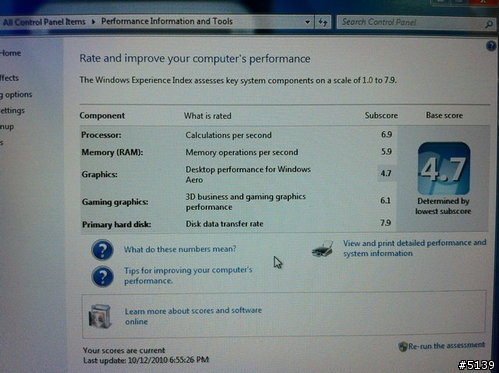Click the Memory subscore 5.9

pos(386,152)
